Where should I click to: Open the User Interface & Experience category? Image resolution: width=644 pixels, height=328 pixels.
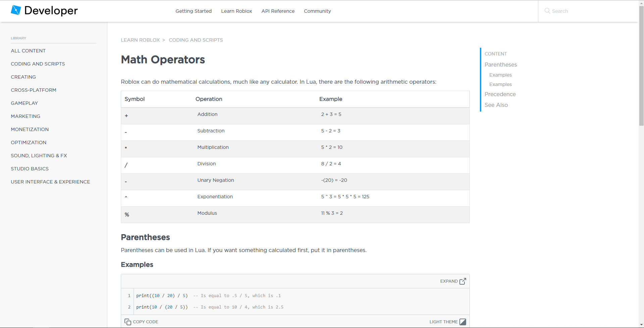coord(50,182)
